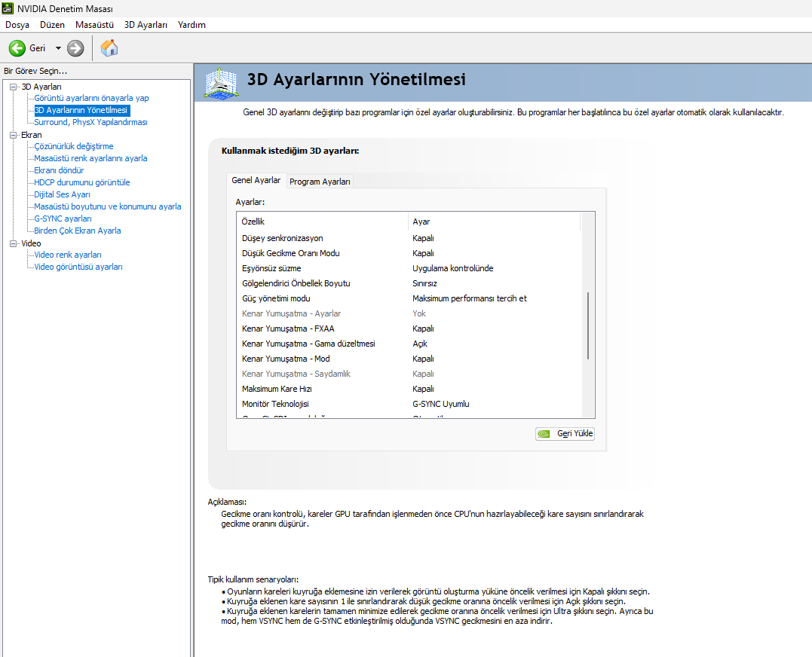Open Birden Çok Ekran Ayarla page
The height and width of the screenshot is (657, 812).
(78, 231)
